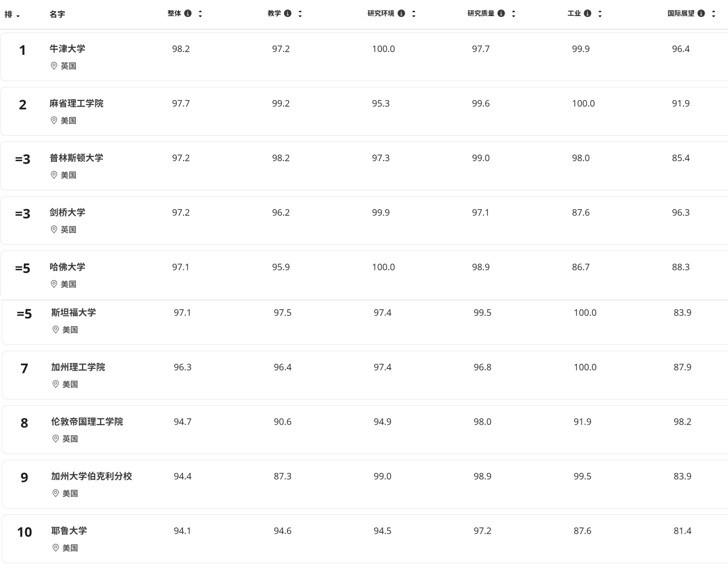Toggle sort arrows for 研究质量 column
Viewport: 728px width, 568px height.
514,14
